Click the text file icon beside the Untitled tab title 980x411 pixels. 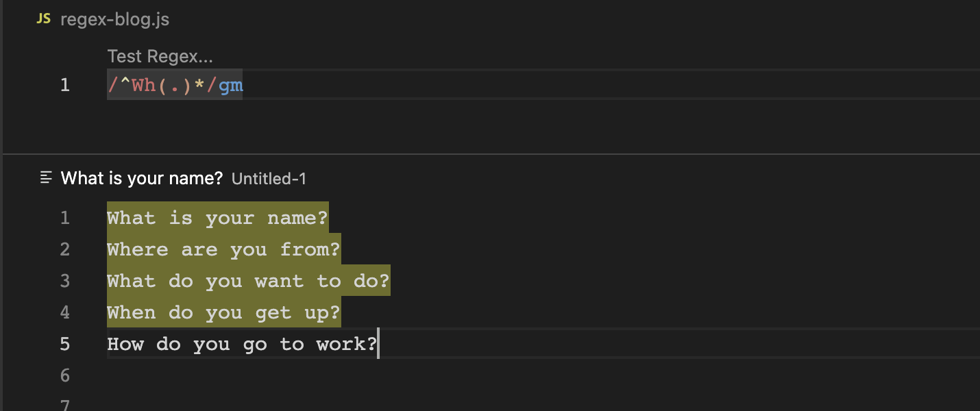[46, 179]
